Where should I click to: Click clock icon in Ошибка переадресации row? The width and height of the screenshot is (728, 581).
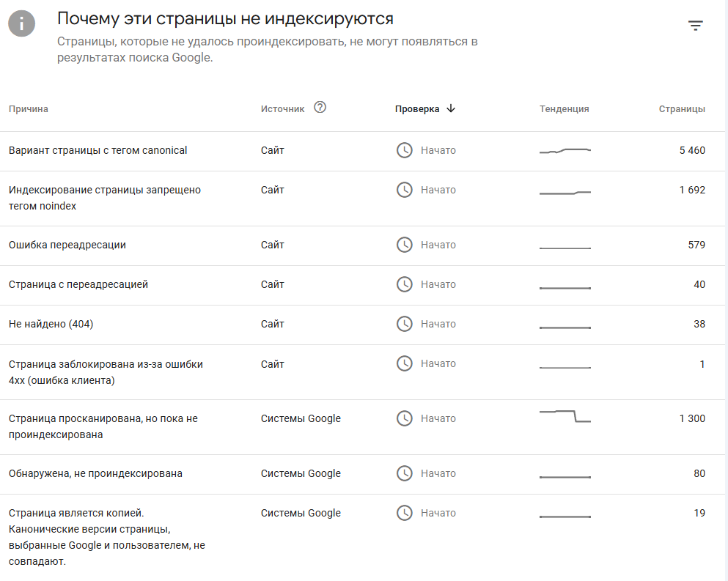tap(404, 245)
